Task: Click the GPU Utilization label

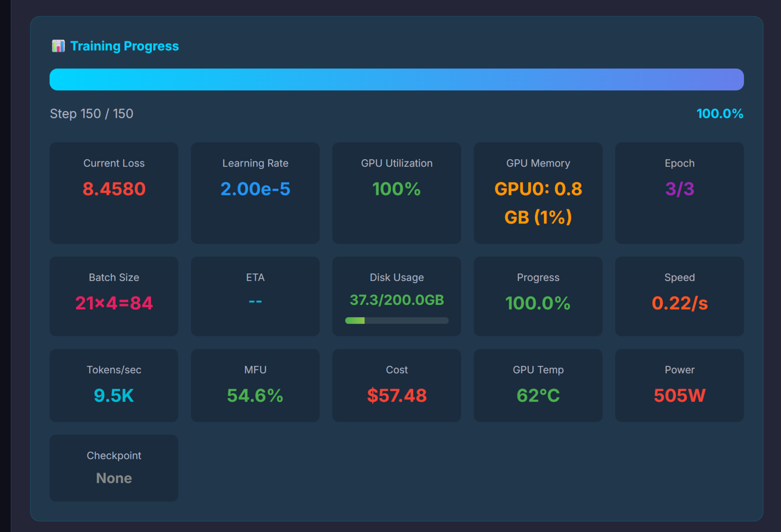Action: pos(397,163)
